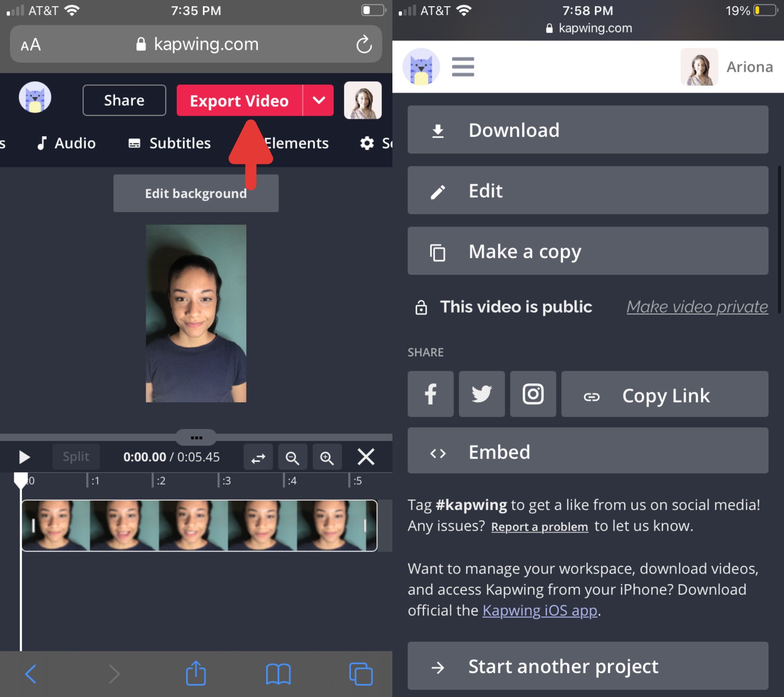Click the Download option

pos(588,129)
